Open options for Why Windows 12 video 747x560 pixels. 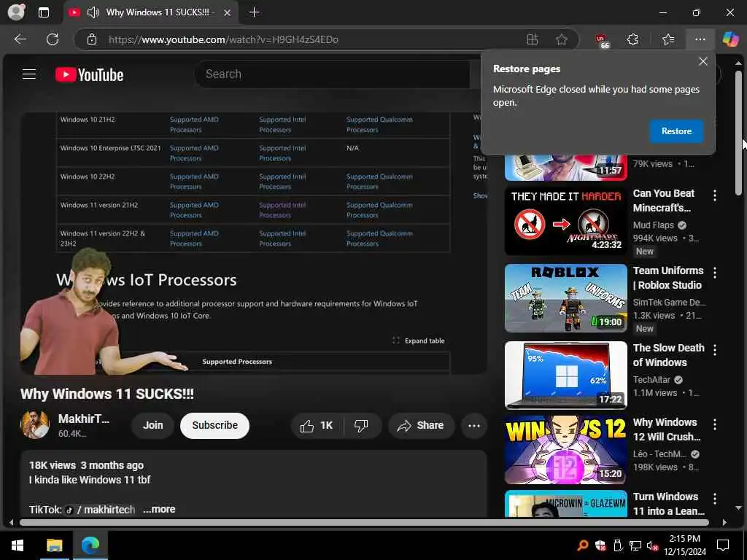pyautogui.click(x=715, y=424)
